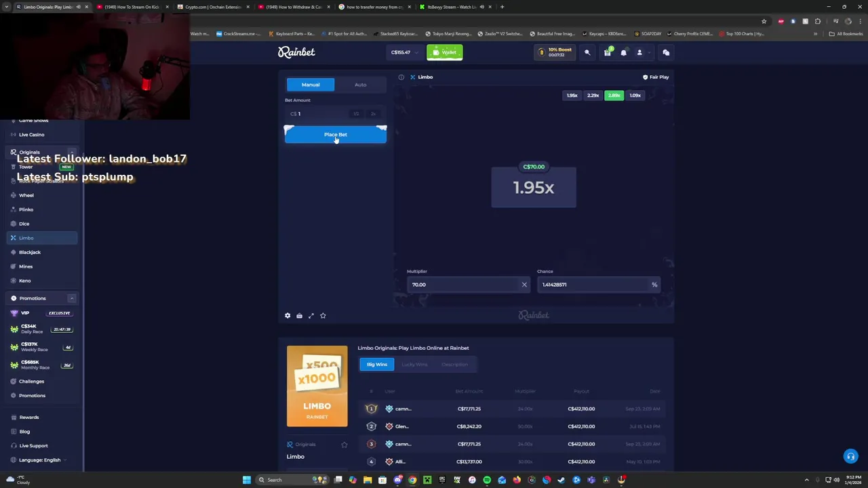Open the user profile icon
The image size is (868, 488).
pos(639,52)
